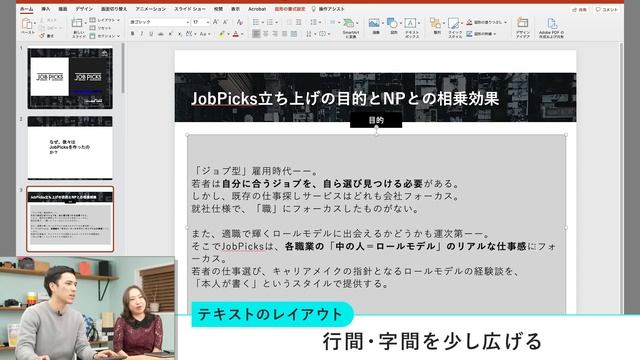
Task: Toggle Strikethrough formatting
Action: (x=161, y=34)
